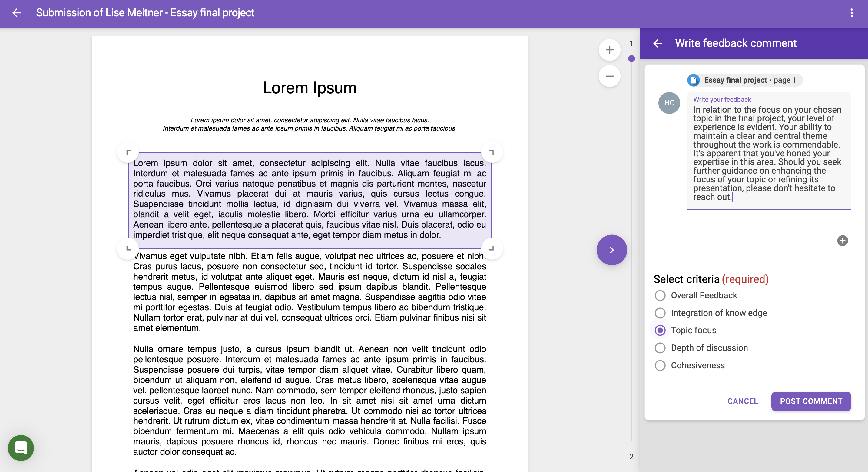The width and height of the screenshot is (868, 472).
Task: Click the paragraph starting 'Vivamus eget vulputate'
Action: pos(310,292)
